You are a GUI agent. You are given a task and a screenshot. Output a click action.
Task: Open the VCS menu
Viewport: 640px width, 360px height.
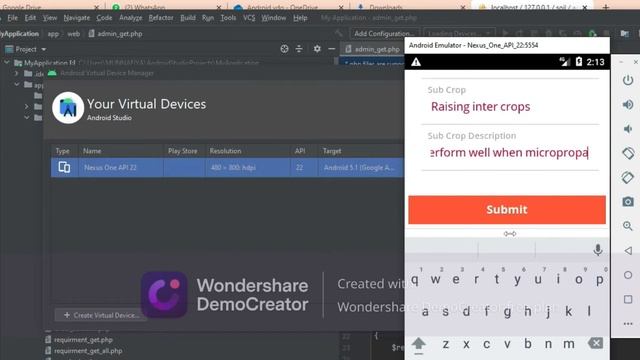pyautogui.click(x=249, y=18)
